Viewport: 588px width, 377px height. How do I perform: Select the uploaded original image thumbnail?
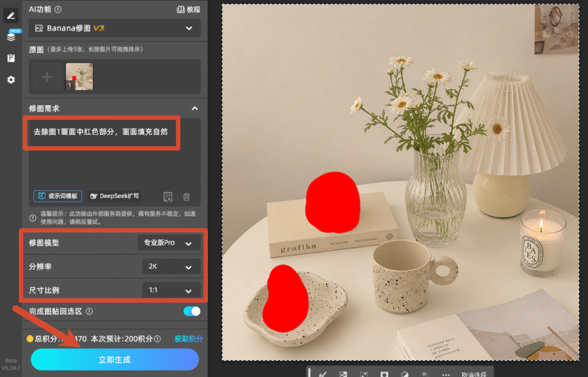click(79, 76)
